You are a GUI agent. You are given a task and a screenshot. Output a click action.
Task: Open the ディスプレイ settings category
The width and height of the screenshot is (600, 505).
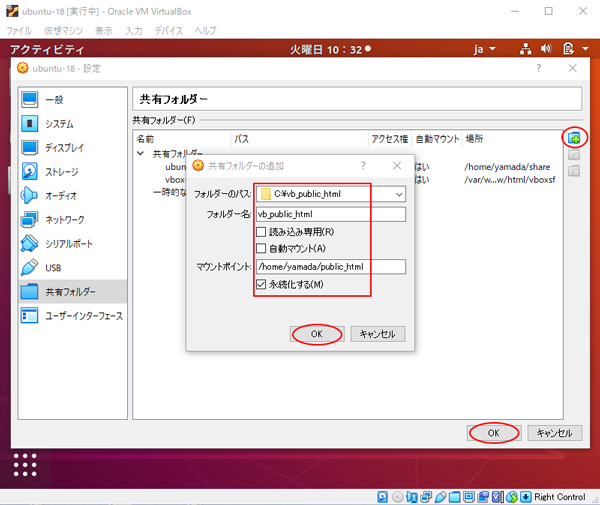[73, 148]
